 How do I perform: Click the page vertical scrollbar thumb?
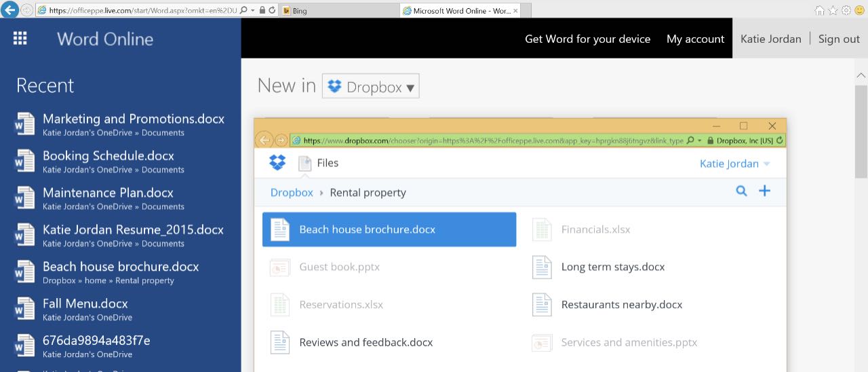[861, 131]
